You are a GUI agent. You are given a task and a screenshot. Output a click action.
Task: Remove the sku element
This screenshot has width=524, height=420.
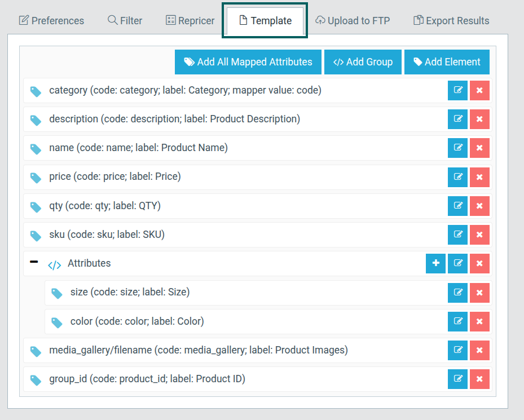point(479,235)
